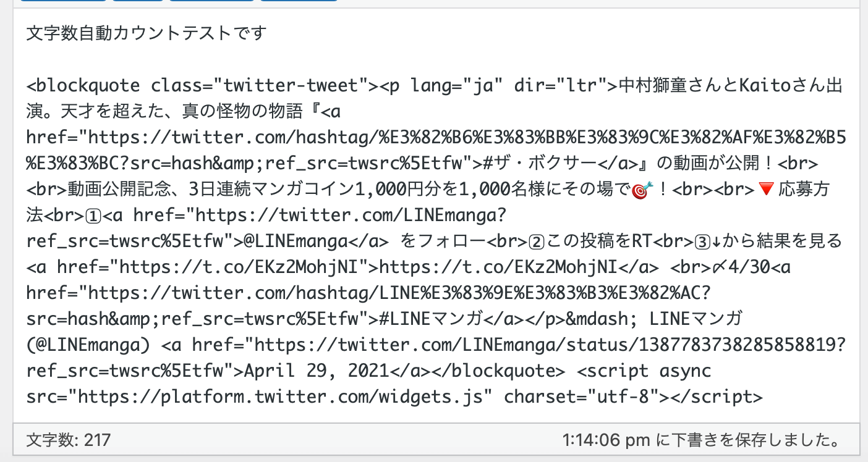Place cursor on 中村獅童さん text
Screen dimensions: 868x462
(x=673, y=86)
